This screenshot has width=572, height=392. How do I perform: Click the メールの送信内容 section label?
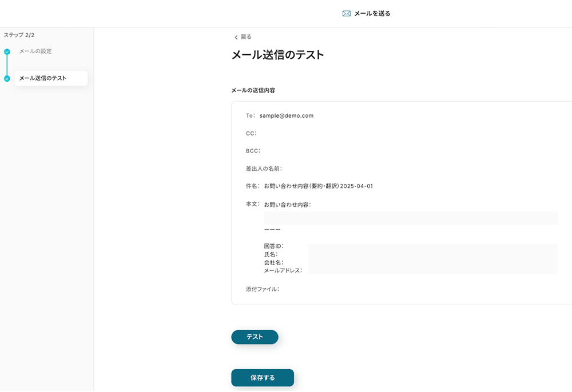click(253, 90)
